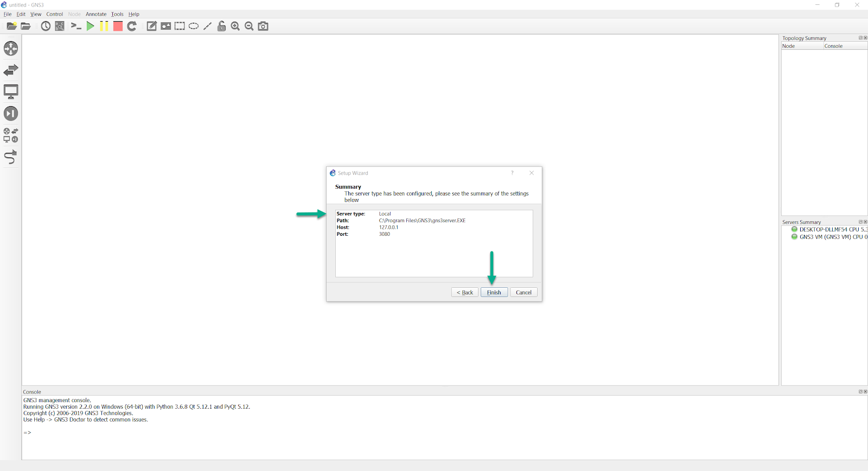868x471 pixels.
Task: Close the Servers Summary panel
Action: point(865,222)
